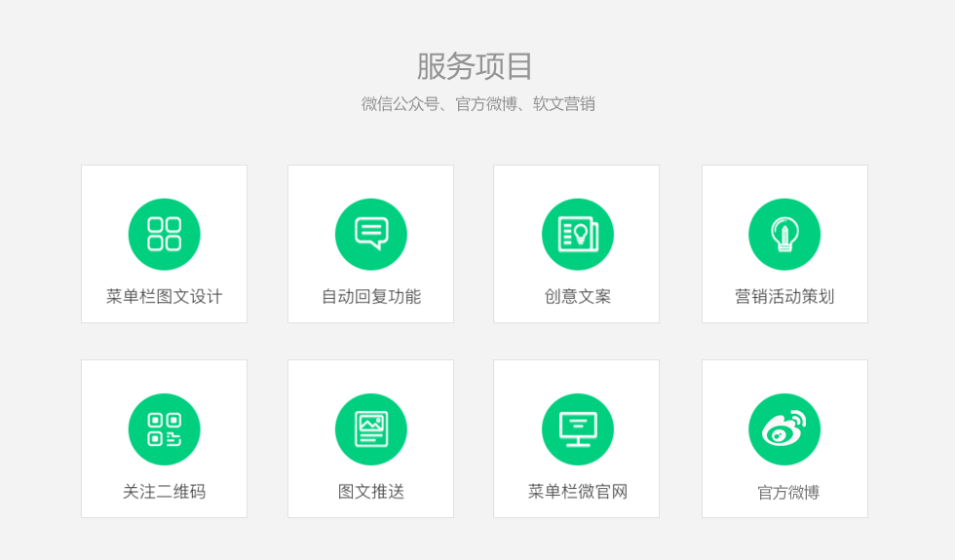The image size is (955, 560).
Task: Click the 服务项目 heading
Action: point(475,66)
